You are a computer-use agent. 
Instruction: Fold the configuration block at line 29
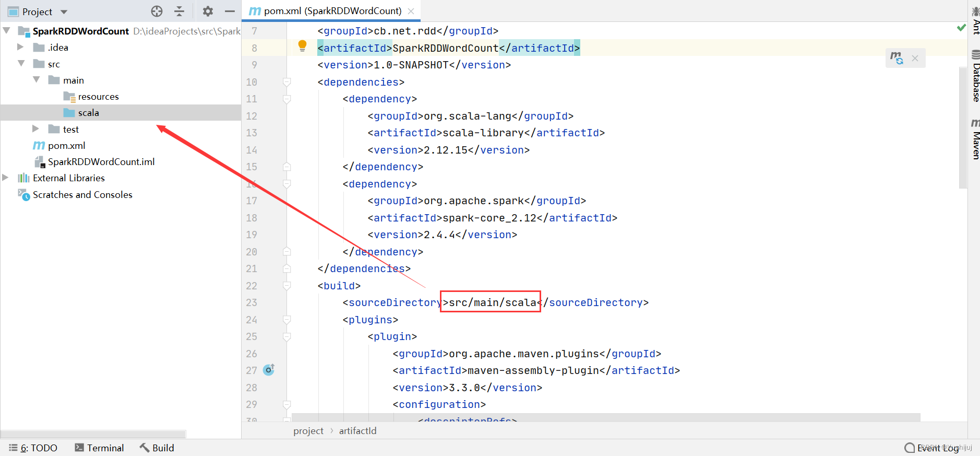pos(286,404)
